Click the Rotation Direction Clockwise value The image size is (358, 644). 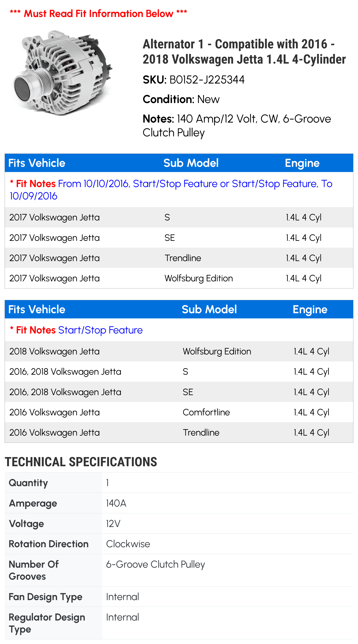pos(128,544)
